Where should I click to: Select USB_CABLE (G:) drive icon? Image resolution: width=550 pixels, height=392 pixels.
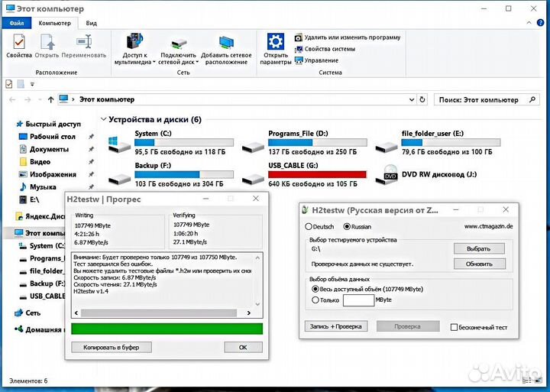253,179
